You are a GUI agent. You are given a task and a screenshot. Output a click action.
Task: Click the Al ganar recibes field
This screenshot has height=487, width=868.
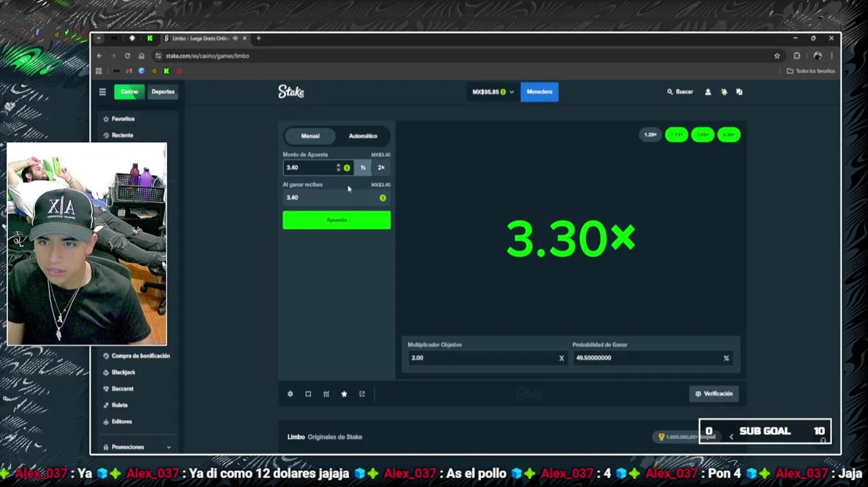[x=336, y=198]
